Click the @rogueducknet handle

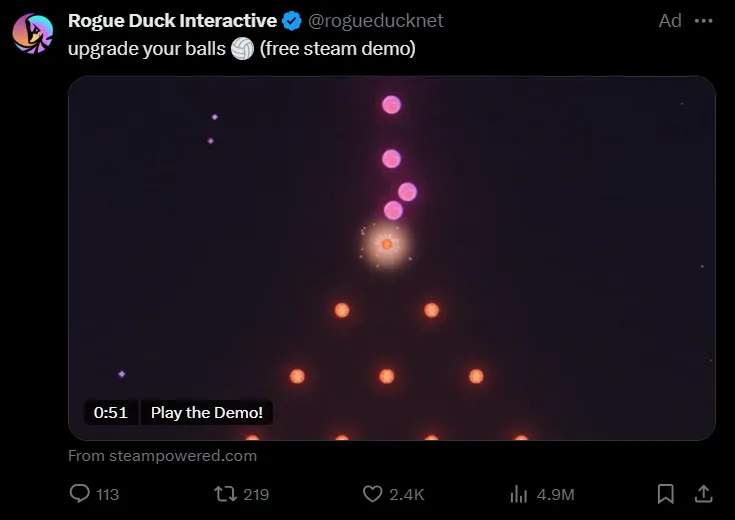coord(375,21)
